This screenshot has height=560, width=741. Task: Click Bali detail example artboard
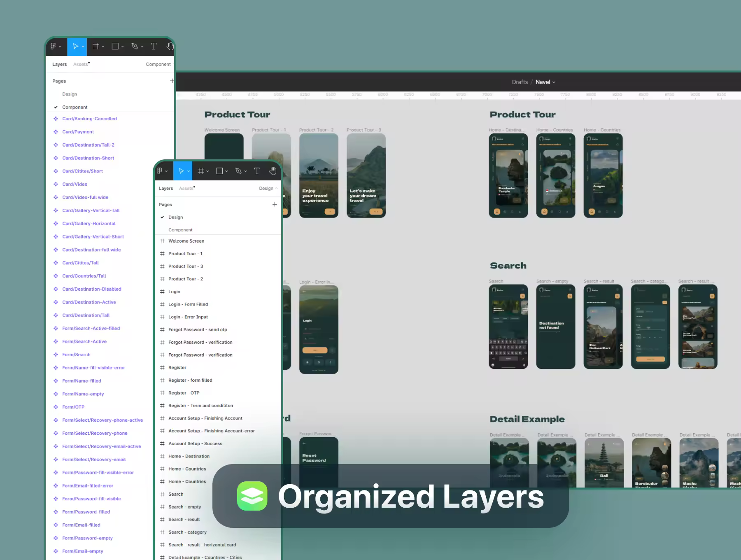click(x=604, y=463)
